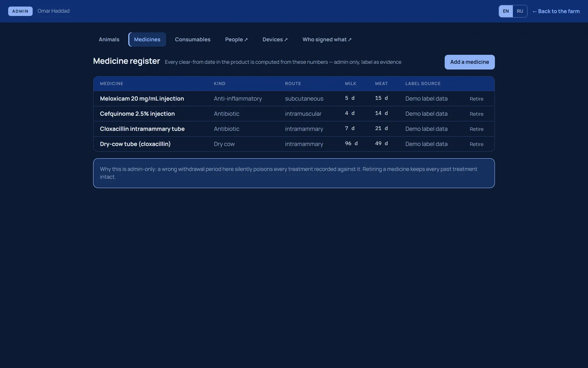
Task: Click intramuscular route cell
Action: coord(303,114)
